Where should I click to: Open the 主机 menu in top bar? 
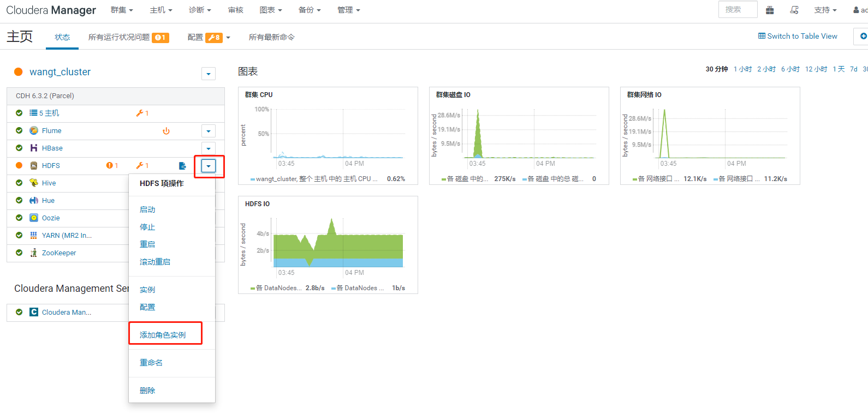[161, 10]
